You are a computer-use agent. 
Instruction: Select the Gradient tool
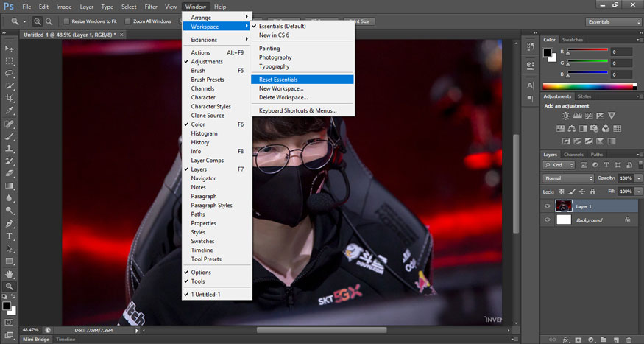click(9, 186)
